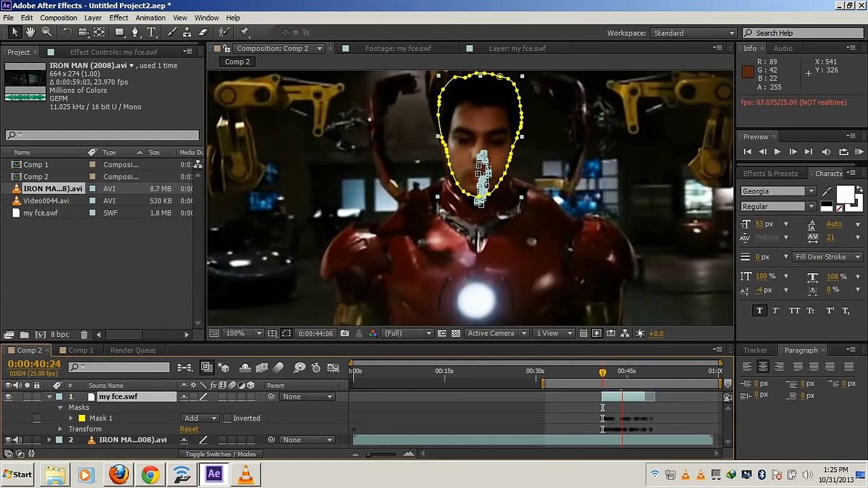
Task: Open the Effect menu
Action: (x=119, y=18)
